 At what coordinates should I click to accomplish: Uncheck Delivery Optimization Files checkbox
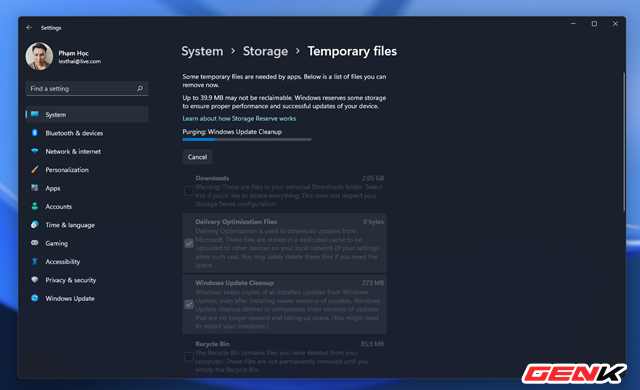[189, 243]
